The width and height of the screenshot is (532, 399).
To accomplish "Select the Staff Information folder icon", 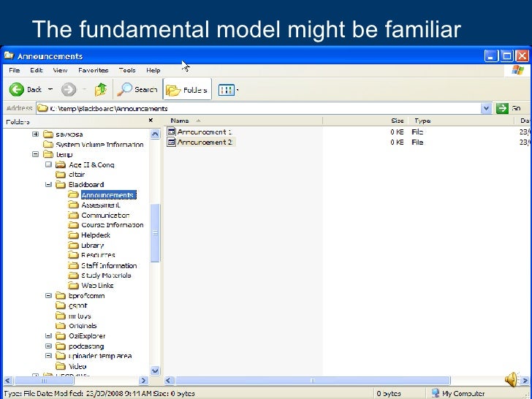I will 73,265.
